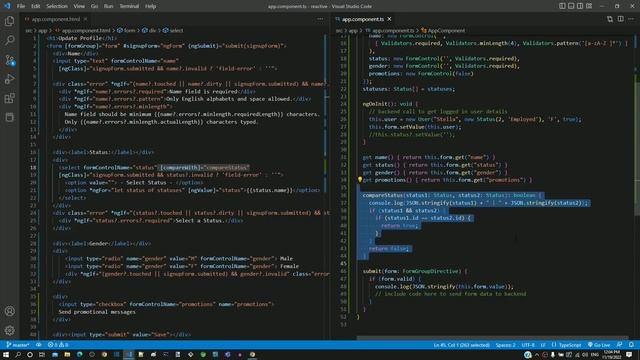640x360 pixels.
Task: Click line number 45 in right editor gutter
Action: tap(343, 263)
